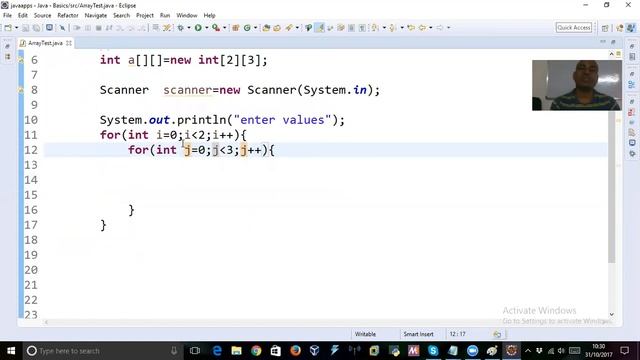The image size is (640, 360).
Task: Click the Next Annotation icon
Action: 375,28
